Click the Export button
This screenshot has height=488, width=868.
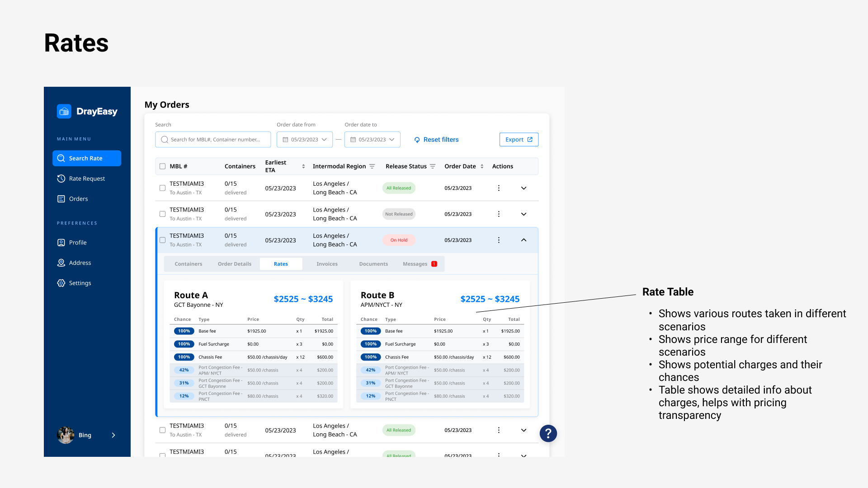coord(519,140)
